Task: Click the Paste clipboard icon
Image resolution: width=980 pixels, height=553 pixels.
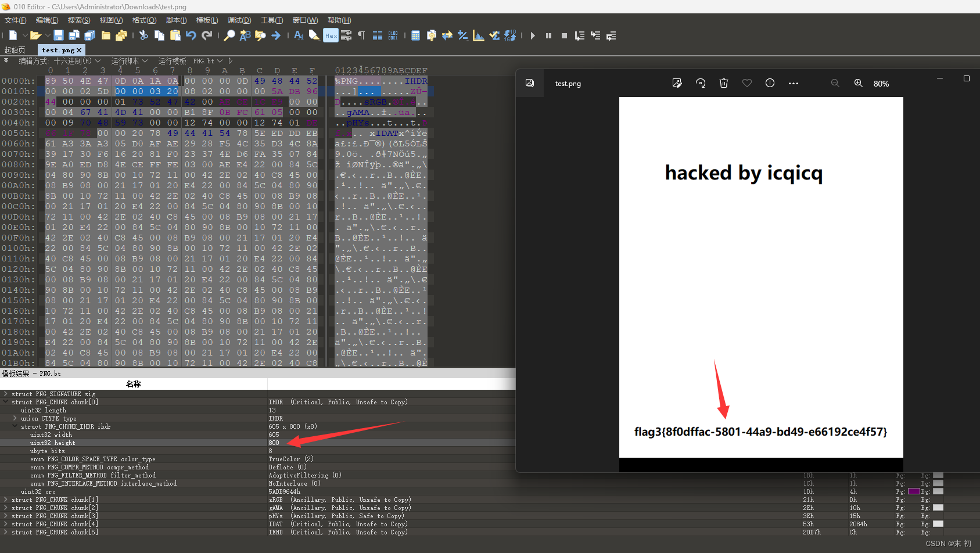Action: 175,35
